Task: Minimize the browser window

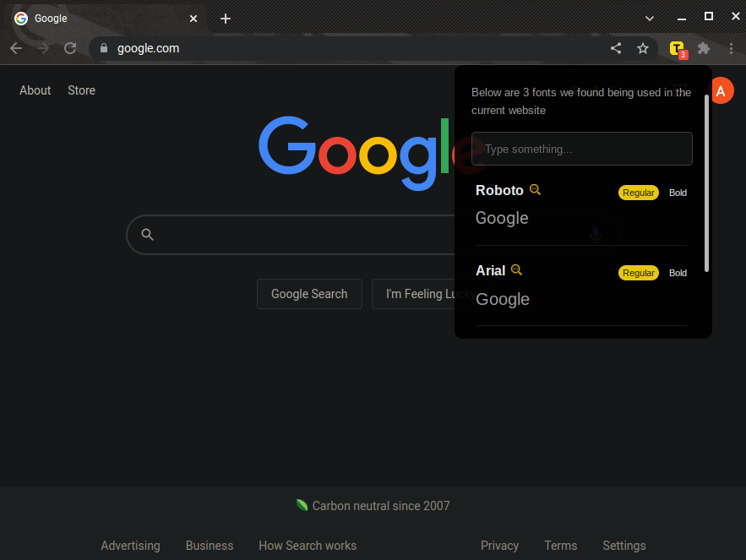Action: 681,19
